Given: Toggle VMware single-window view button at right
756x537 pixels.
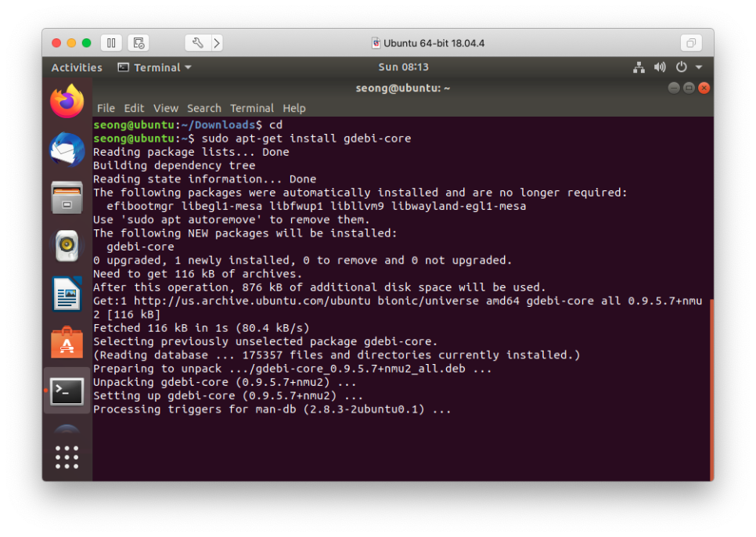Looking at the screenshot, I should (x=691, y=43).
